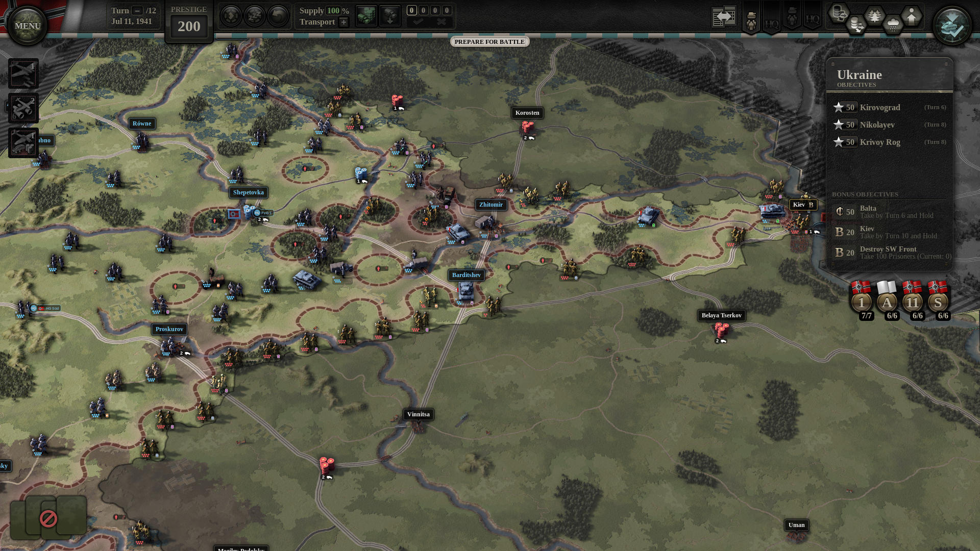Expand Transport options with the plus control
Image resolution: width=980 pixels, height=551 pixels.
point(344,22)
